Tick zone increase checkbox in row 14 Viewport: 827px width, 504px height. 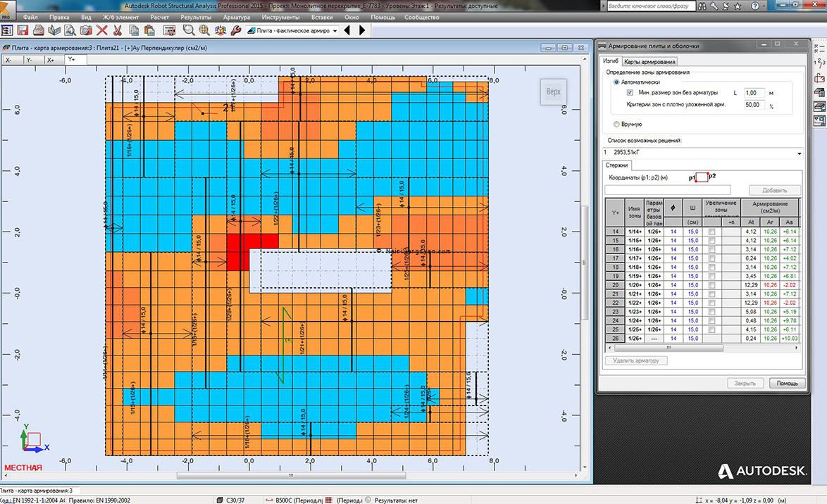pyautogui.click(x=712, y=232)
